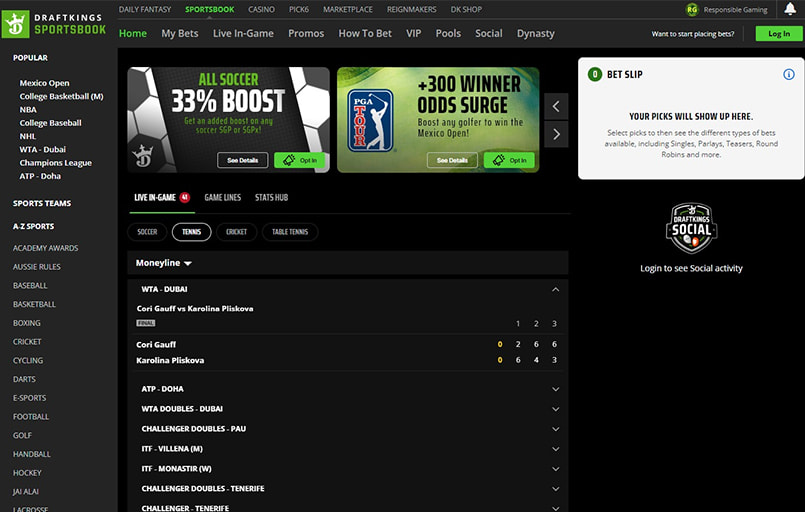Open the Promos nav item
The height and width of the screenshot is (512, 805).
[306, 33]
